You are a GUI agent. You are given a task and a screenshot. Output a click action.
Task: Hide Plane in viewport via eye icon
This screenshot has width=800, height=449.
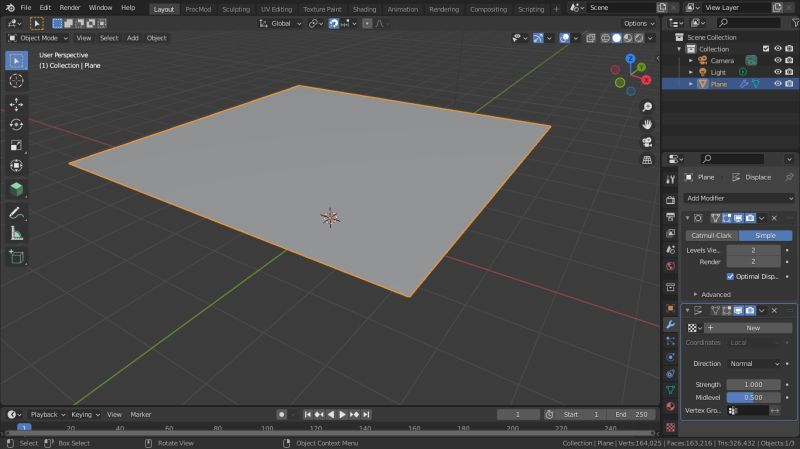tap(778, 84)
